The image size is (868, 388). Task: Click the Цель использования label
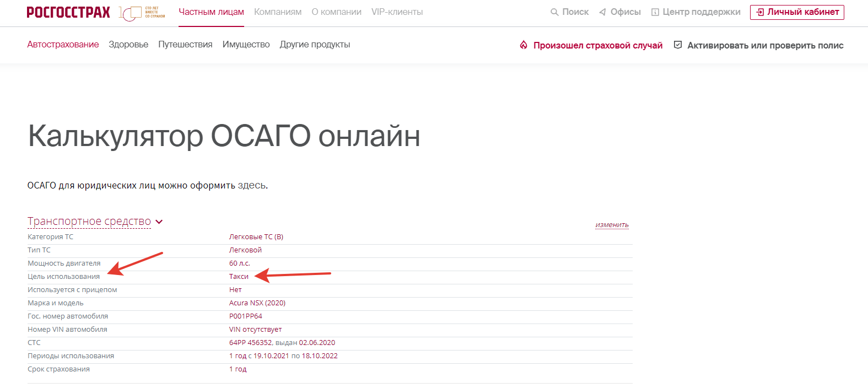point(64,277)
